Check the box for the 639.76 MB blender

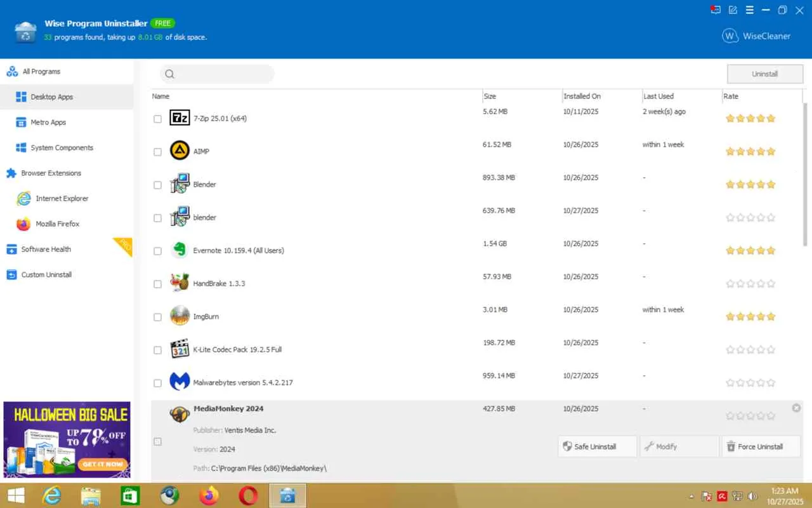coord(157,218)
